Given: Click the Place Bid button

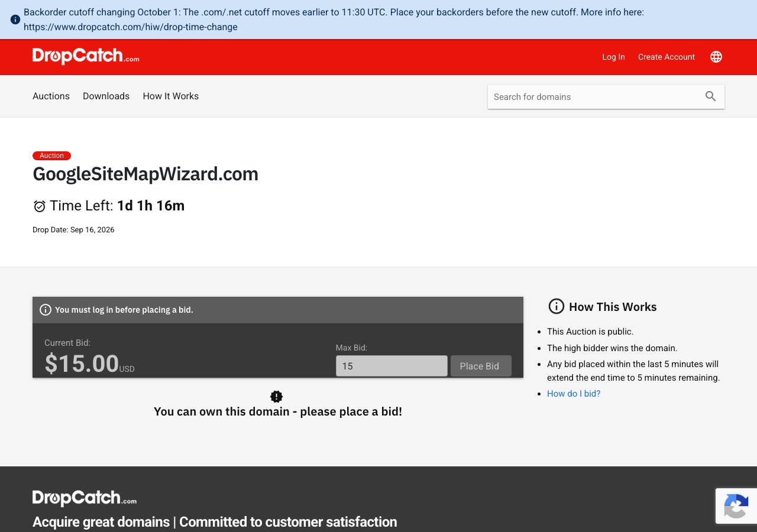Looking at the screenshot, I should pos(481,366).
